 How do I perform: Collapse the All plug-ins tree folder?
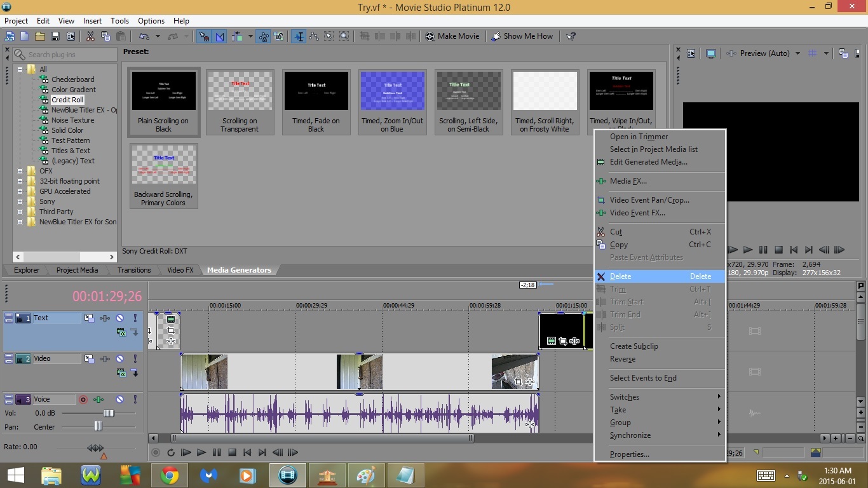[x=20, y=69]
